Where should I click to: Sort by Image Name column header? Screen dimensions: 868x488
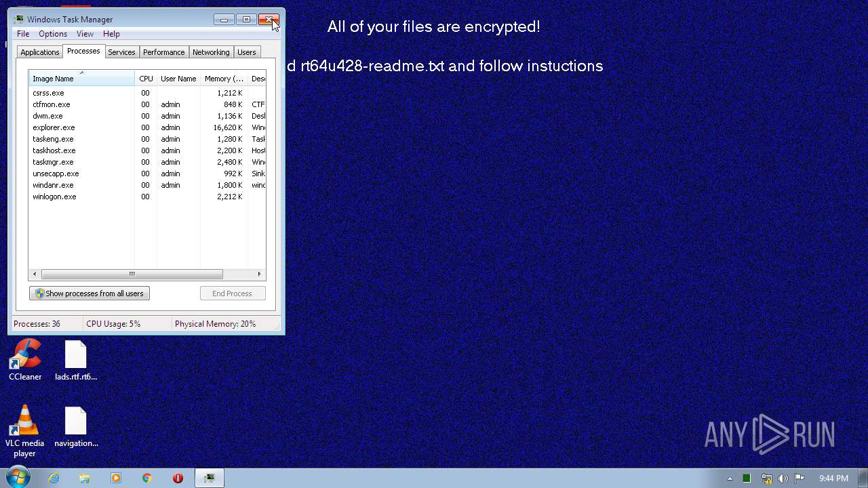pos(81,79)
